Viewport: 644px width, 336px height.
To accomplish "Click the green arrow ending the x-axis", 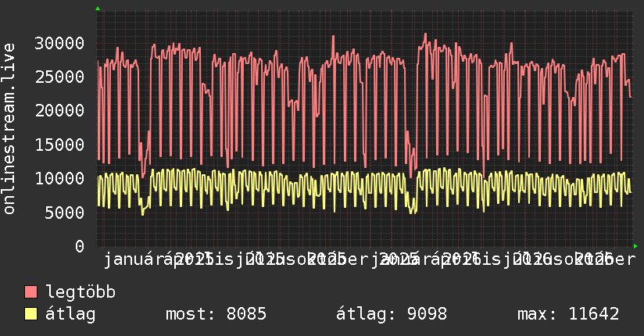I will pos(635,246).
